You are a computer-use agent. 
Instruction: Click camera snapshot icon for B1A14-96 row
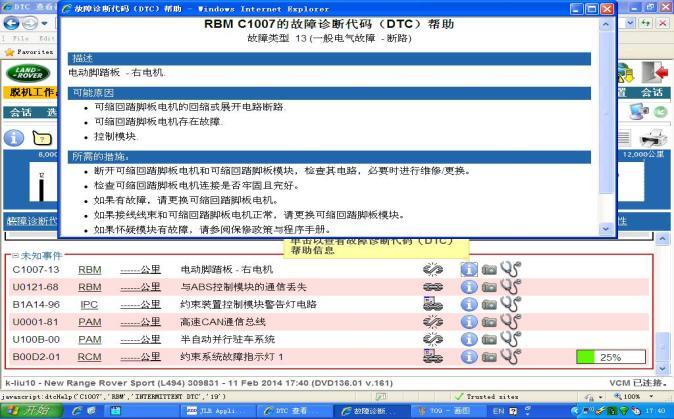[x=489, y=305]
